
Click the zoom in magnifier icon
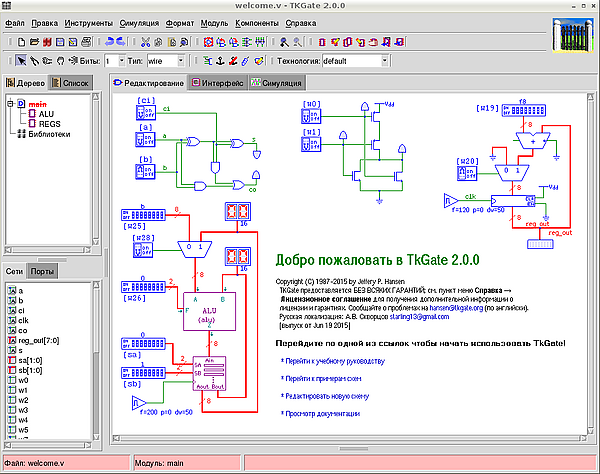(283, 42)
